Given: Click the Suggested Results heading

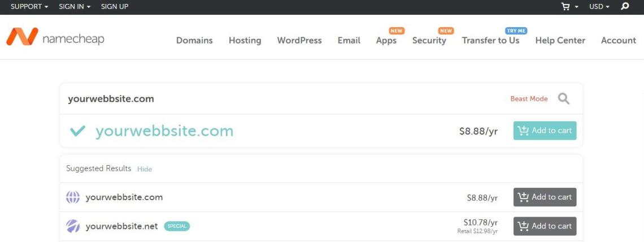Looking at the screenshot, I should pyautogui.click(x=98, y=168).
